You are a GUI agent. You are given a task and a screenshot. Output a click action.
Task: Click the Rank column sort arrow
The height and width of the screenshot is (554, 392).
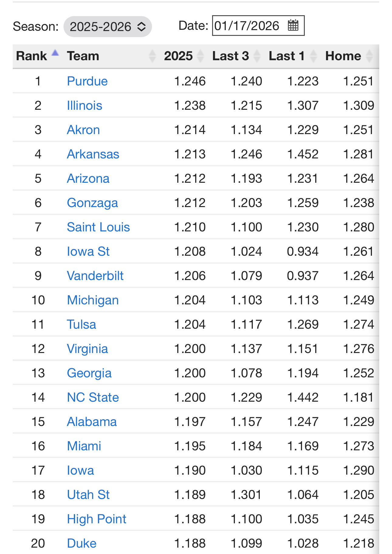[x=55, y=53]
